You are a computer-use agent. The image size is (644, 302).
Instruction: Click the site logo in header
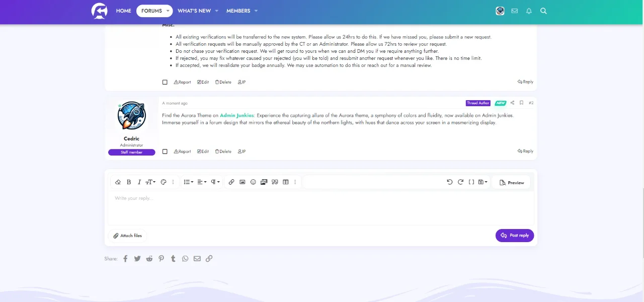(100, 11)
